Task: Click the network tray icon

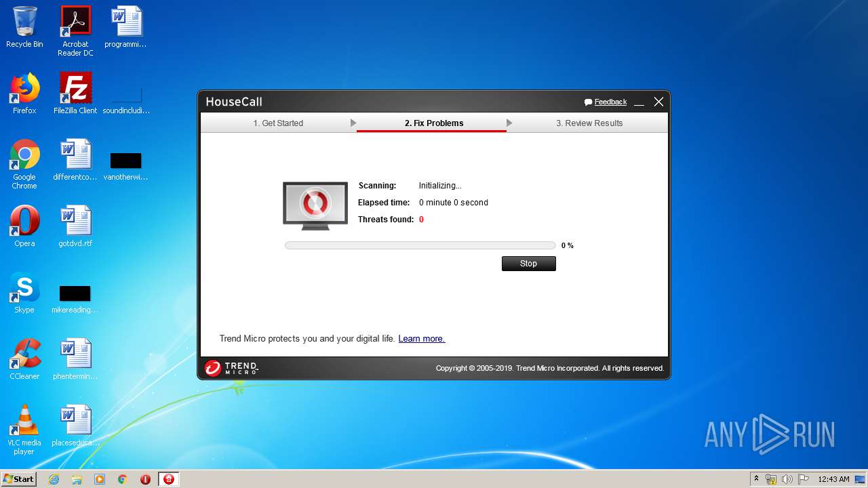Action: pyautogui.click(x=771, y=479)
